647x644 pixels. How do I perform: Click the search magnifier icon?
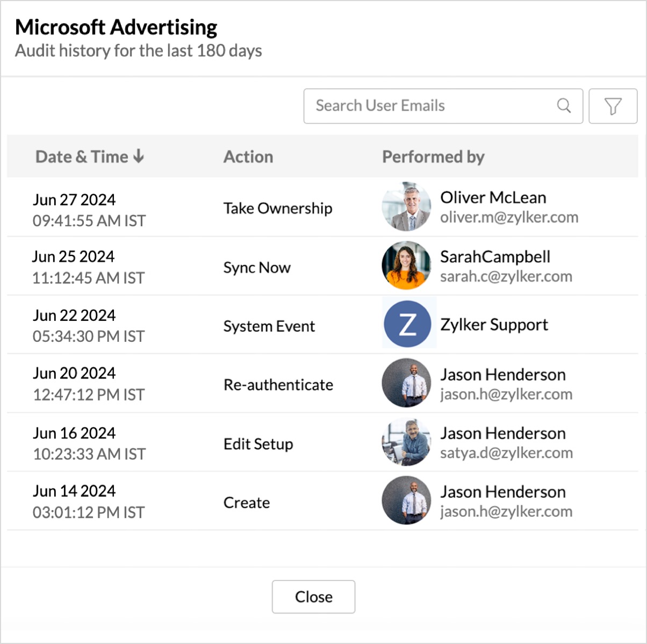[x=564, y=106]
